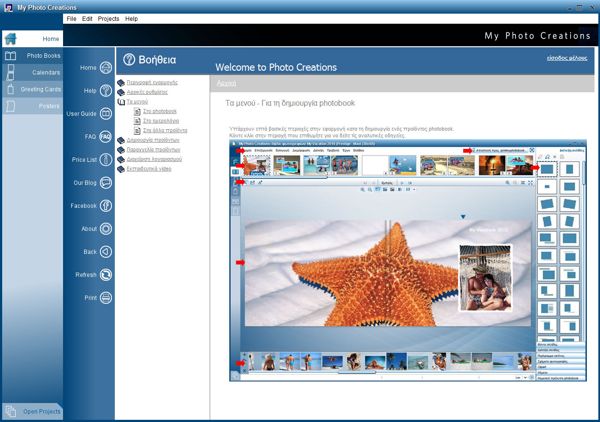Select the Greeting Cards tab

coord(38,89)
